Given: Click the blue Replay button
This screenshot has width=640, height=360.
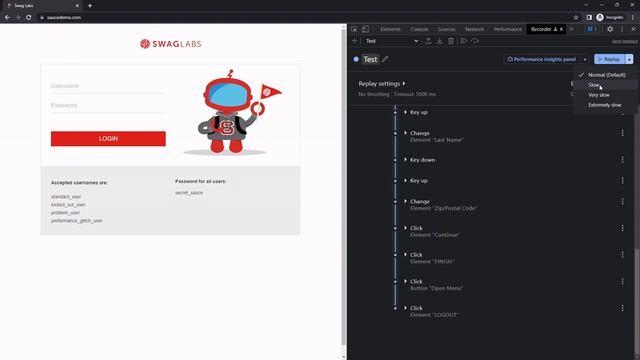Looking at the screenshot, I should coord(610,60).
